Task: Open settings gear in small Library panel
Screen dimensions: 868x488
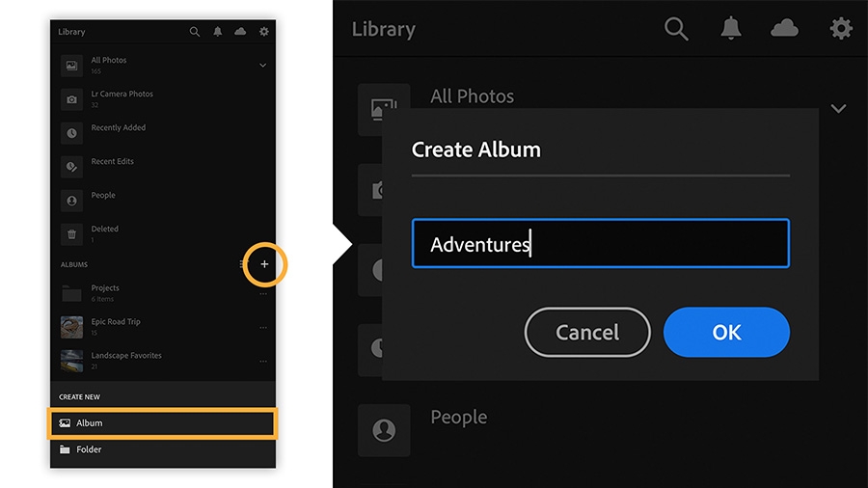Action: [x=263, y=32]
